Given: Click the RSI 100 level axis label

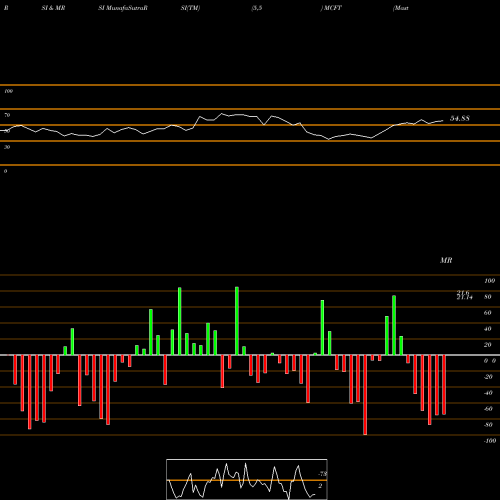Looking at the screenshot, I should point(8,91).
